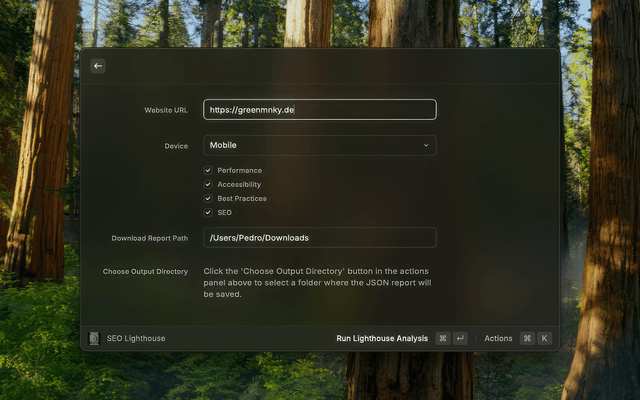Click the SEO Lighthouse title in footer

[136, 338]
